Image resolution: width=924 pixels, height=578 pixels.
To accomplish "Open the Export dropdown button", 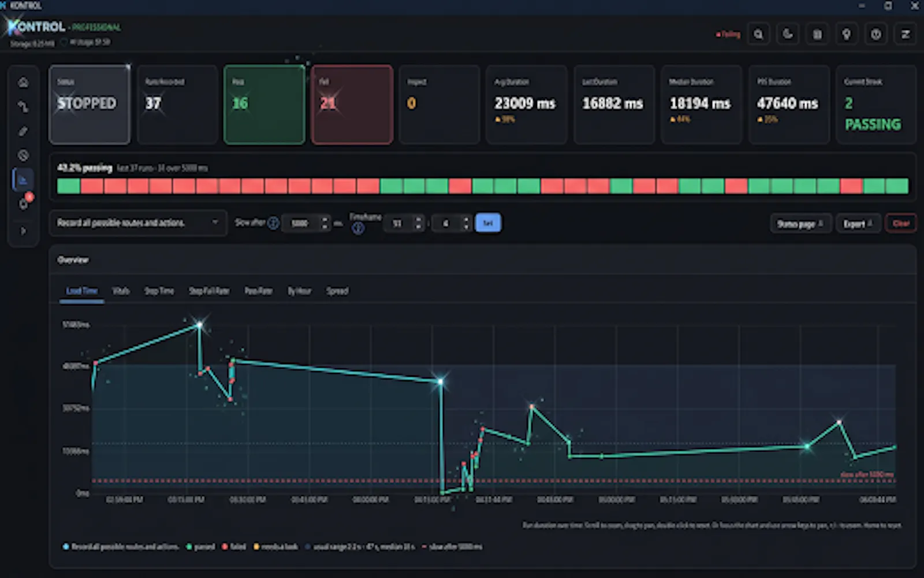I will click(858, 224).
